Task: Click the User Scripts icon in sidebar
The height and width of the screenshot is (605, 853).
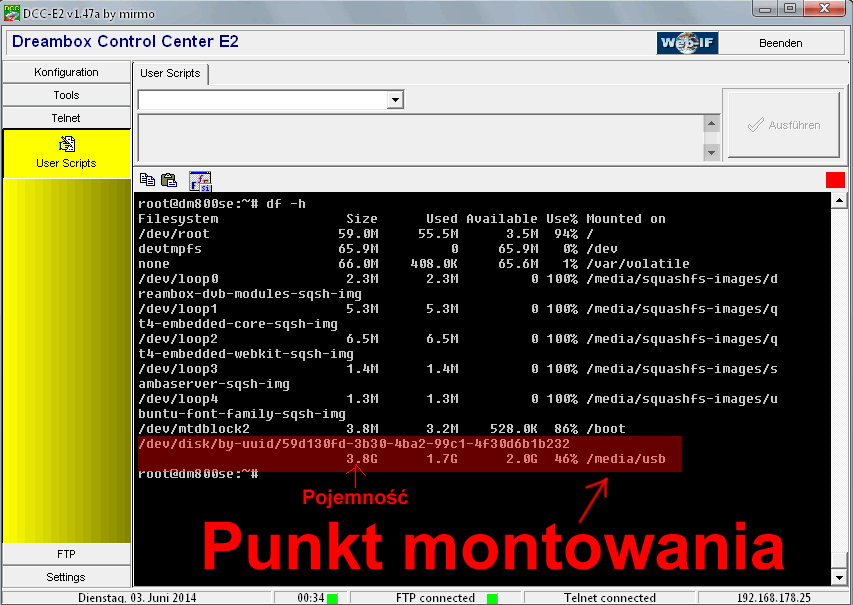Action: (x=66, y=145)
